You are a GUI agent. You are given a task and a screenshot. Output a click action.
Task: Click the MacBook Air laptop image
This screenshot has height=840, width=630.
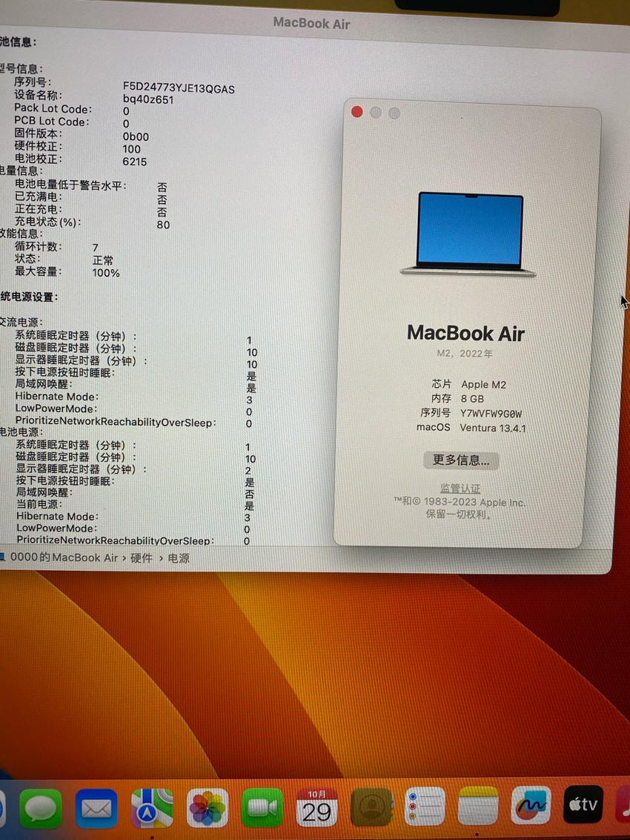tap(468, 234)
